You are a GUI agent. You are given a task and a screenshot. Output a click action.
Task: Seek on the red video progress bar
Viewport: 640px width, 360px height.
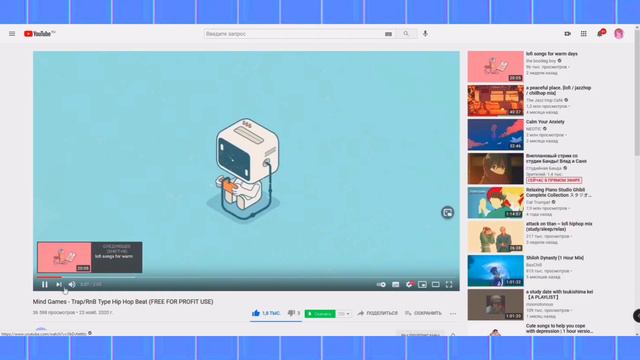point(246,277)
